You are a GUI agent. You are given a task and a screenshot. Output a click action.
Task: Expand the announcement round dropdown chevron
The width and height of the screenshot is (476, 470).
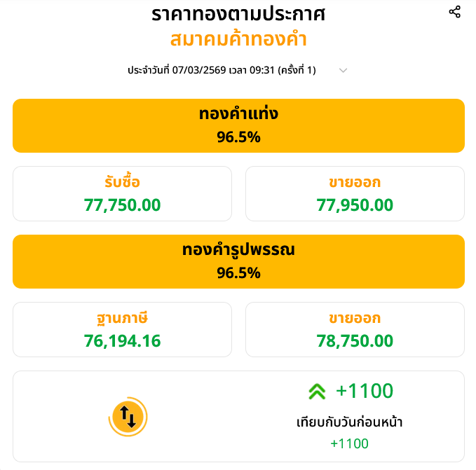coord(343,70)
